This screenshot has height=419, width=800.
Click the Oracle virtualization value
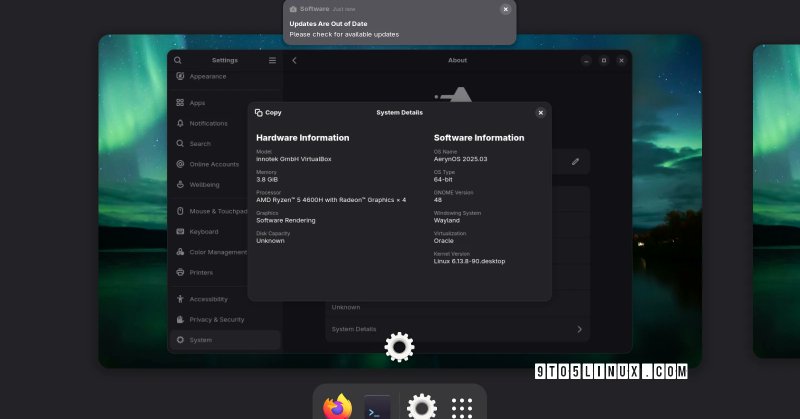[x=443, y=241]
